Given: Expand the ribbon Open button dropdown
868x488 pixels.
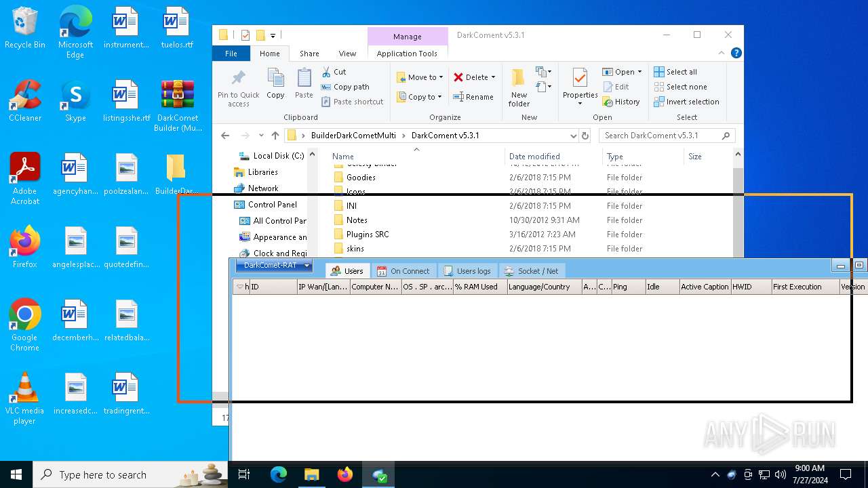Looking at the screenshot, I should coord(639,72).
